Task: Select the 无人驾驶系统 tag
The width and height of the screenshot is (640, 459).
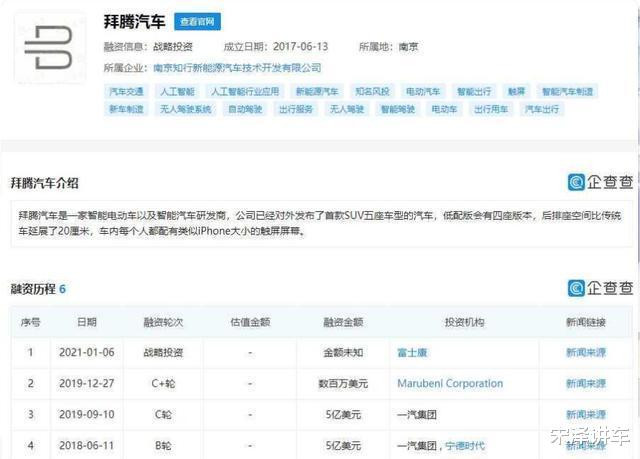Action: (x=185, y=109)
